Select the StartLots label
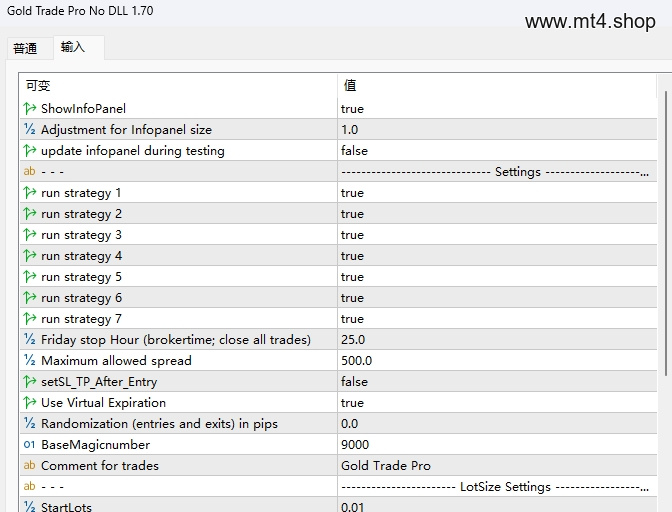Image resolution: width=672 pixels, height=512 pixels. [x=66, y=507]
